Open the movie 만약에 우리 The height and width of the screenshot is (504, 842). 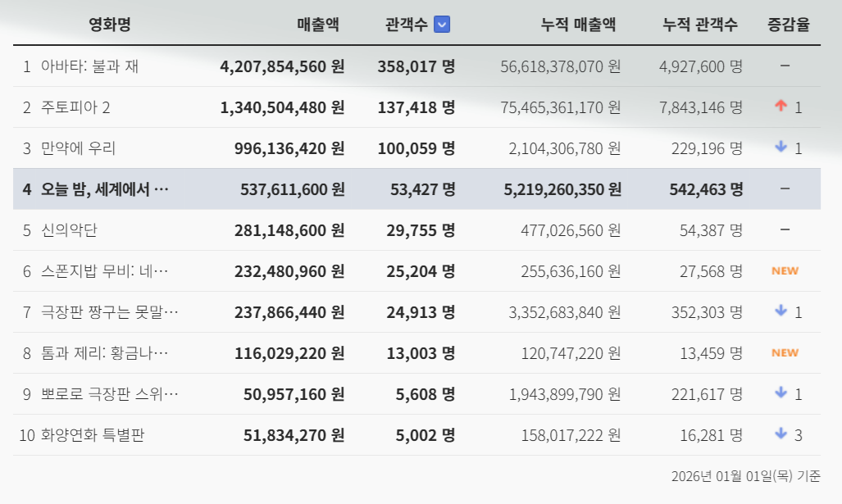(79, 148)
